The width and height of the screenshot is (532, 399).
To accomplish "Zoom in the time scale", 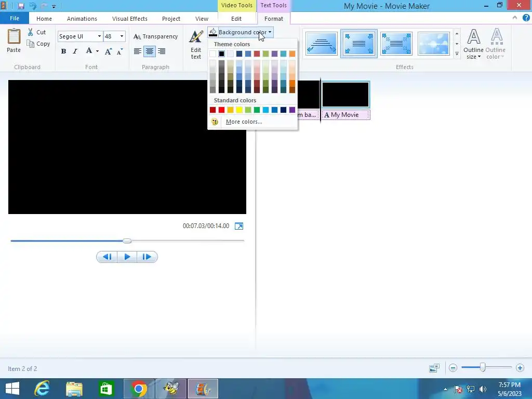I will 520,368.
